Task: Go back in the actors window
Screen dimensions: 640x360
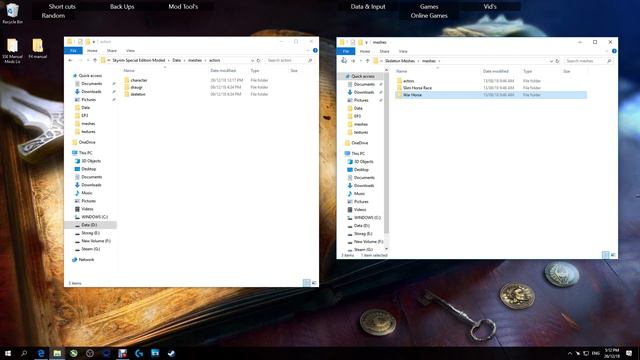Action: 70,60
